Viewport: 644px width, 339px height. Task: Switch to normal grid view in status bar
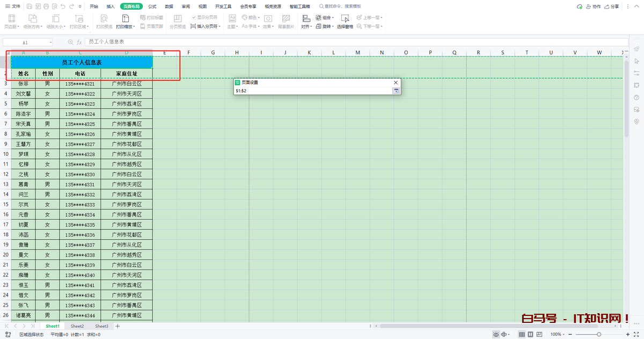point(522,334)
